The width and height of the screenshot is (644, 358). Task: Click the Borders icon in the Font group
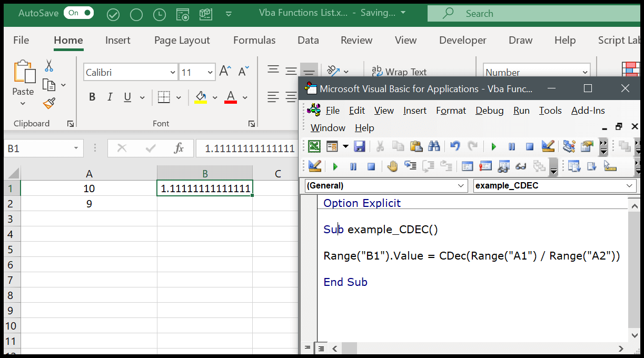(x=164, y=97)
